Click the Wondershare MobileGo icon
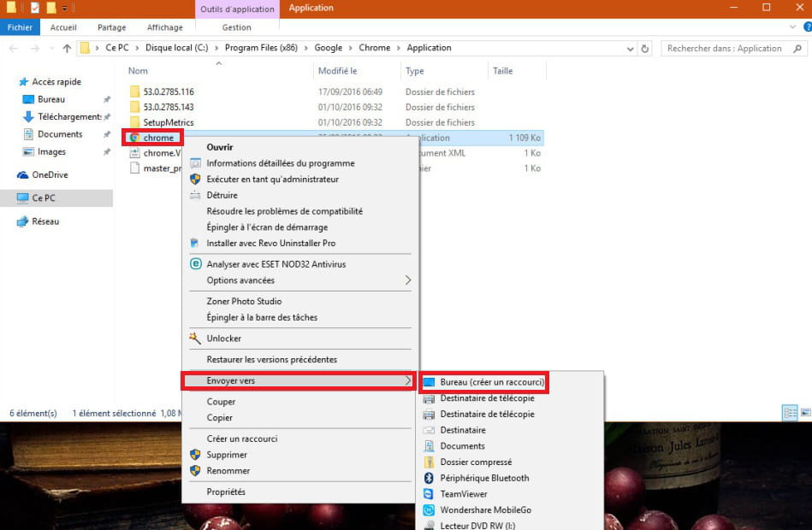Viewport: 812px width, 530px height. [x=430, y=510]
